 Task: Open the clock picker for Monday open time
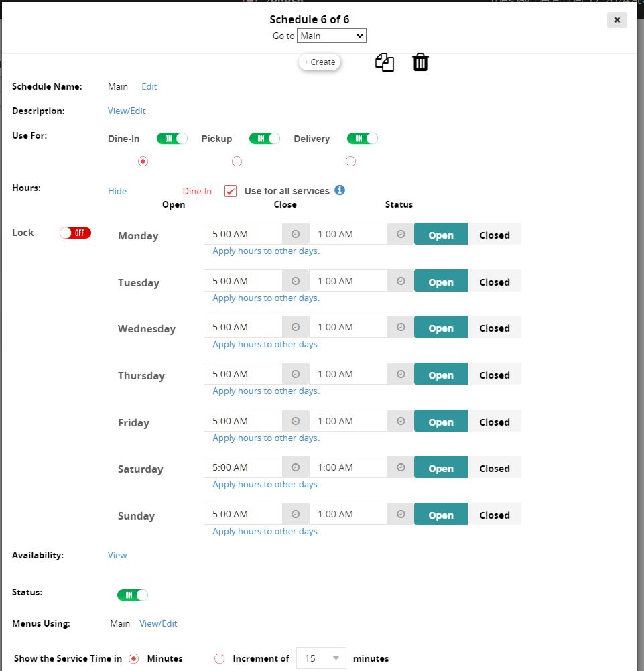tap(296, 234)
